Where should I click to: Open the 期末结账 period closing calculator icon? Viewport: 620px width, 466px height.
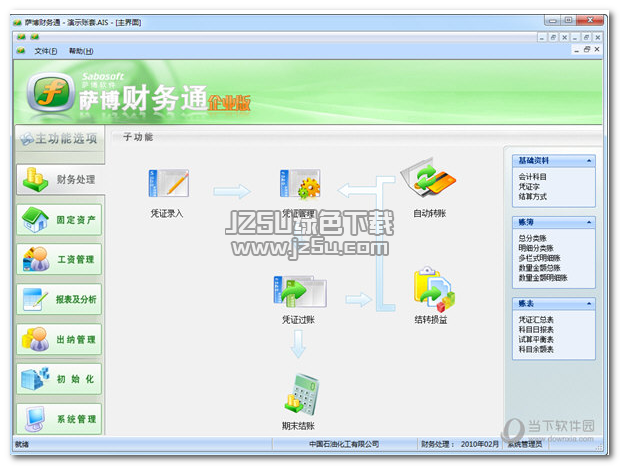tap(302, 394)
